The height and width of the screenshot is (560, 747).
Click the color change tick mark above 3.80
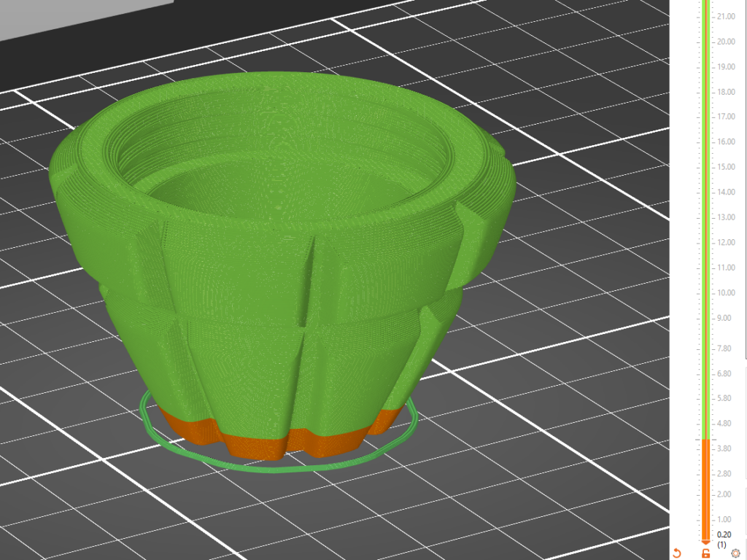click(705, 439)
